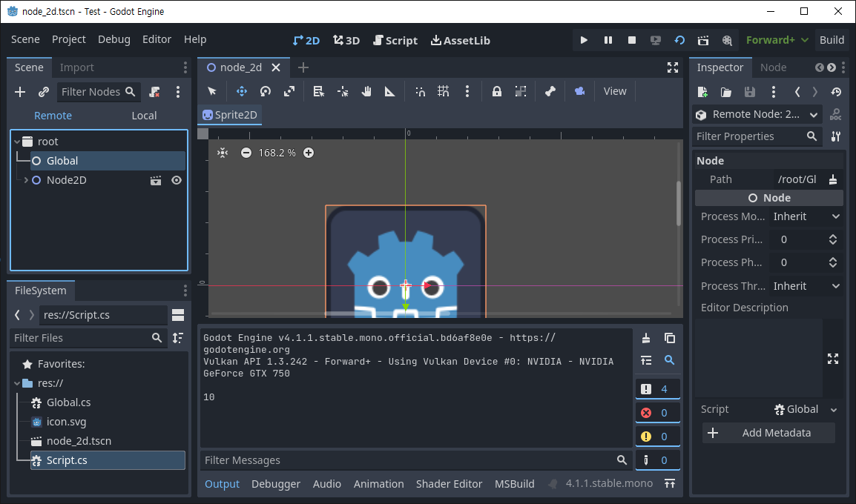
Task: Switch to the Import tab
Action: (77, 67)
